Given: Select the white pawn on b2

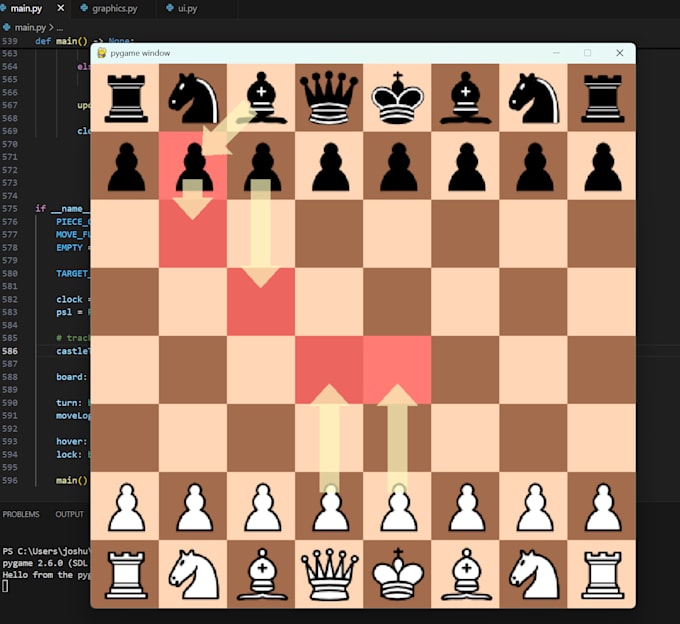Looking at the screenshot, I should click(x=194, y=507).
